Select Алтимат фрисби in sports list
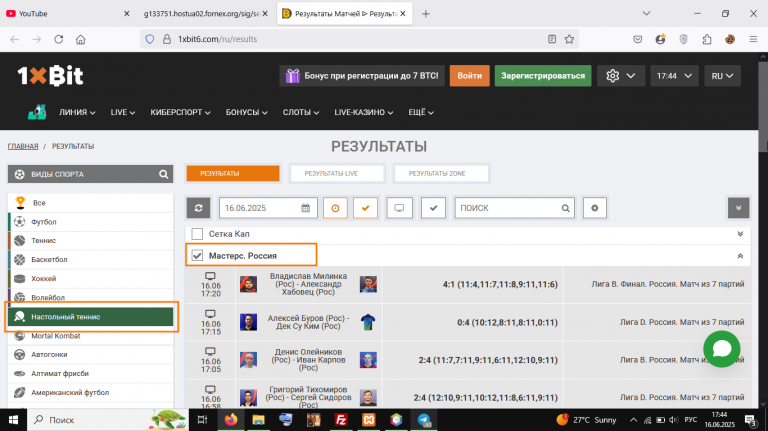The height and width of the screenshot is (431, 768). (91, 374)
